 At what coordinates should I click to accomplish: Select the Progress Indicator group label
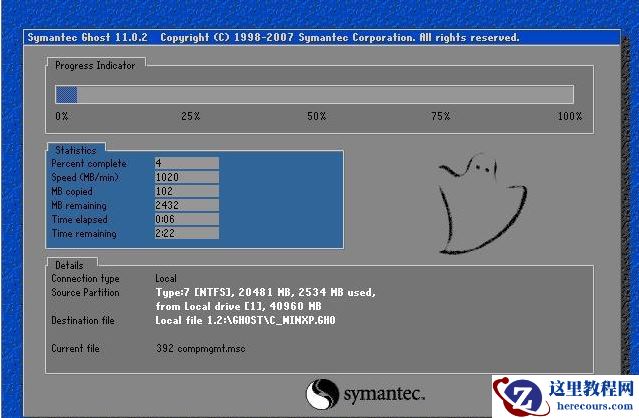tap(95, 65)
